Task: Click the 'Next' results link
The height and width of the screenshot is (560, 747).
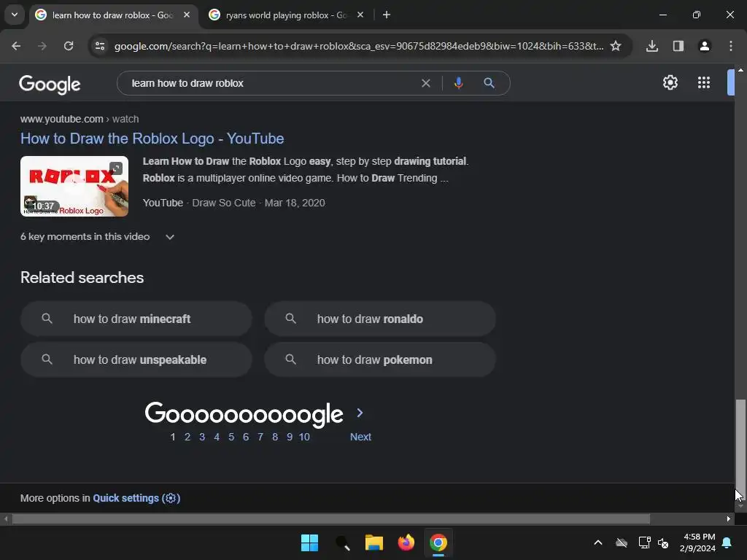Action: pos(360,437)
